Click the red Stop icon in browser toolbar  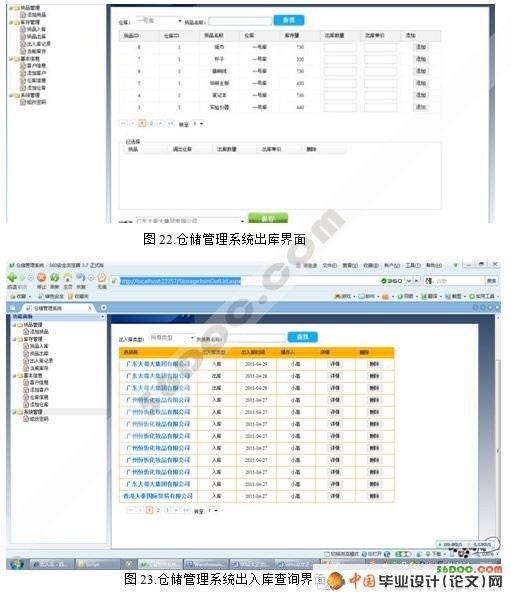click(41, 278)
